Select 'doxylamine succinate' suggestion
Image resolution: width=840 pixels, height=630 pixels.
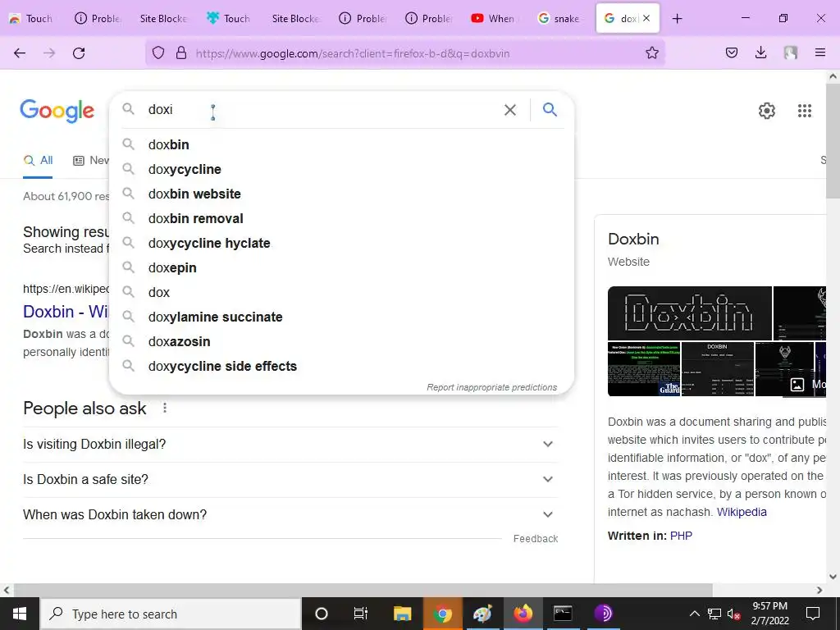coord(342,317)
